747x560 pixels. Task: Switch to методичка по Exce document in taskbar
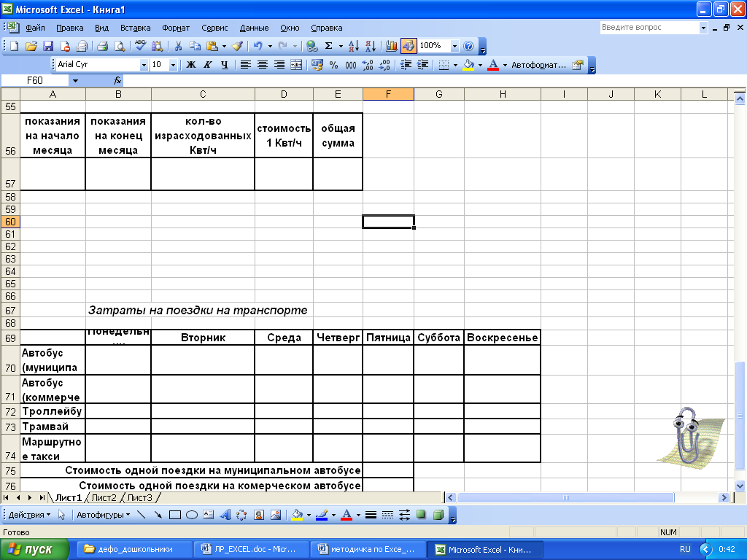click(x=367, y=549)
